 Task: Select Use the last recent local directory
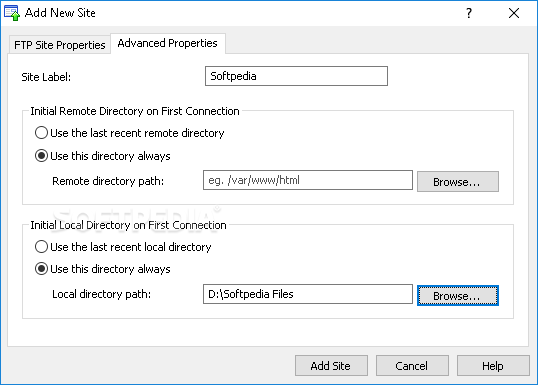click(123, 247)
